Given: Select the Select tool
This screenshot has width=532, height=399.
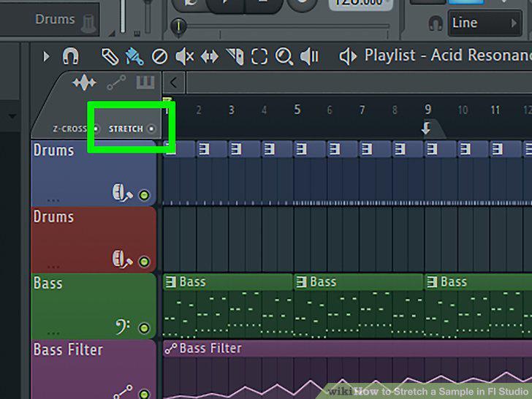Looking at the screenshot, I should coord(259,57).
